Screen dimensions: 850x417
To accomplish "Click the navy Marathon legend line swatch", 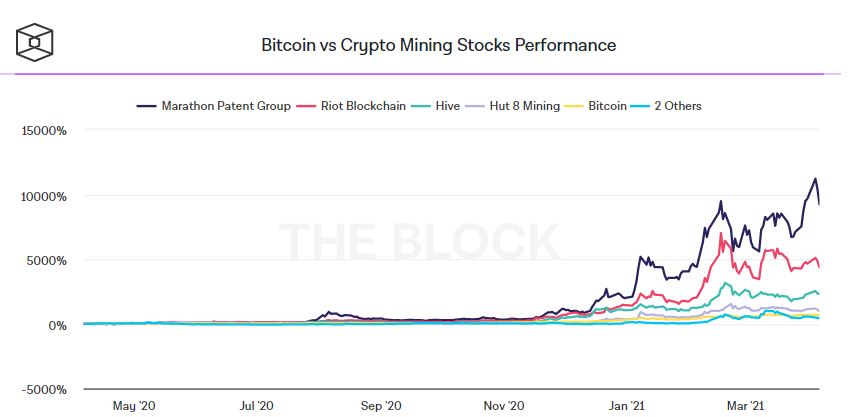I will (146, 106).
